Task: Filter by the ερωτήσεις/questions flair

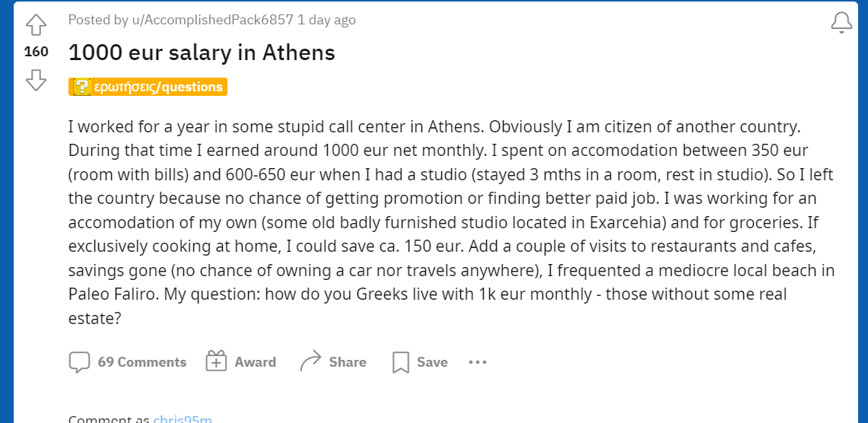Action: [158, 87]
